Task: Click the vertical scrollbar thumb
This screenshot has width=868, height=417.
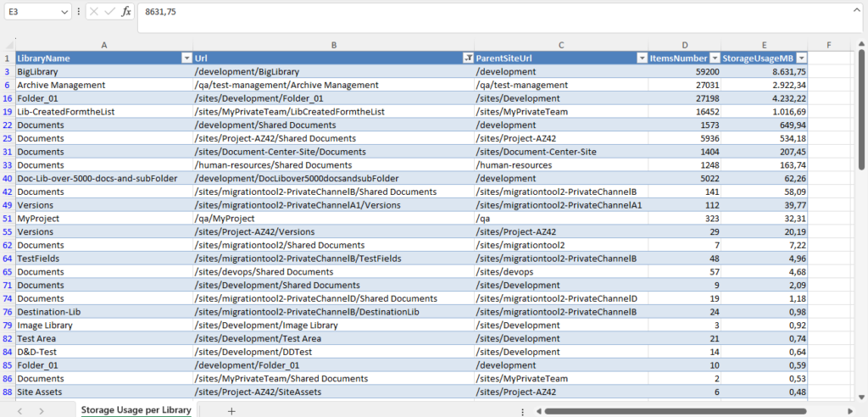Action: click(x=861, y=108)
